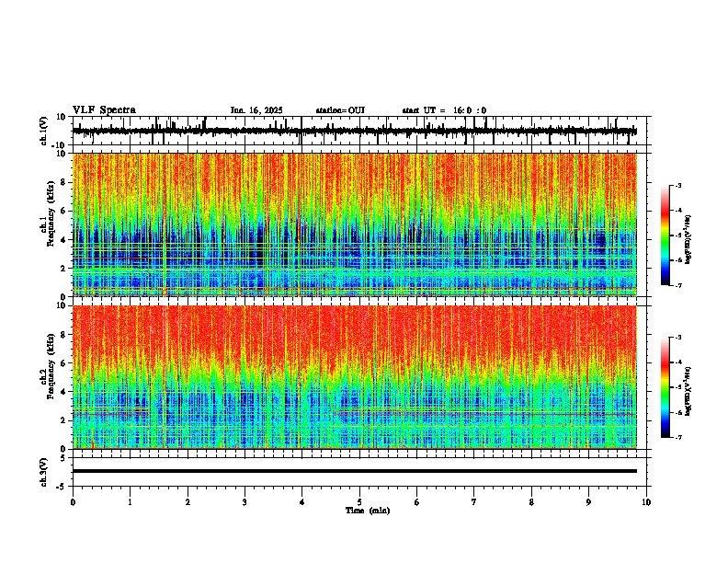Click the time axis tick label '5'
The image size is (728, 563).
[x=359, y=502]
